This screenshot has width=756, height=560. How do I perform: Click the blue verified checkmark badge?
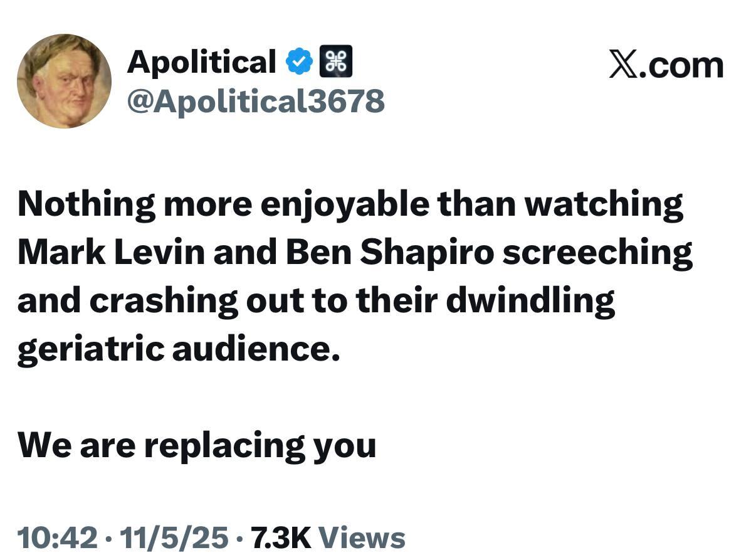[300, 61]
